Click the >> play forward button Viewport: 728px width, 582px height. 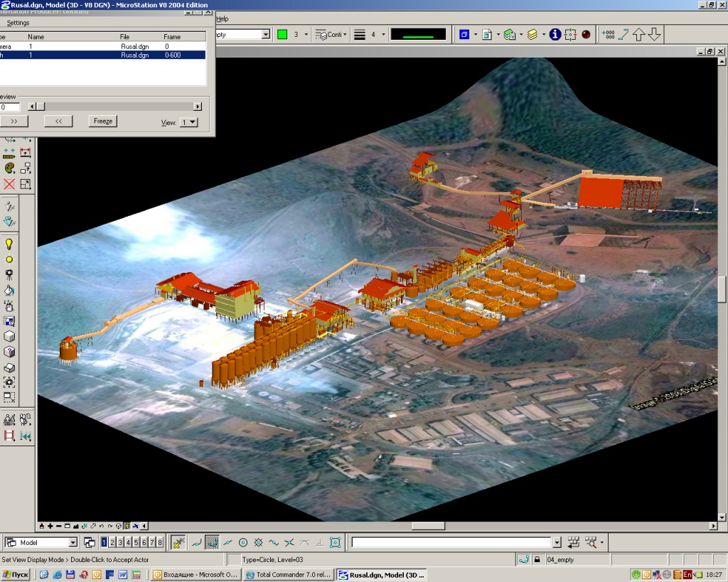[14, 121]
